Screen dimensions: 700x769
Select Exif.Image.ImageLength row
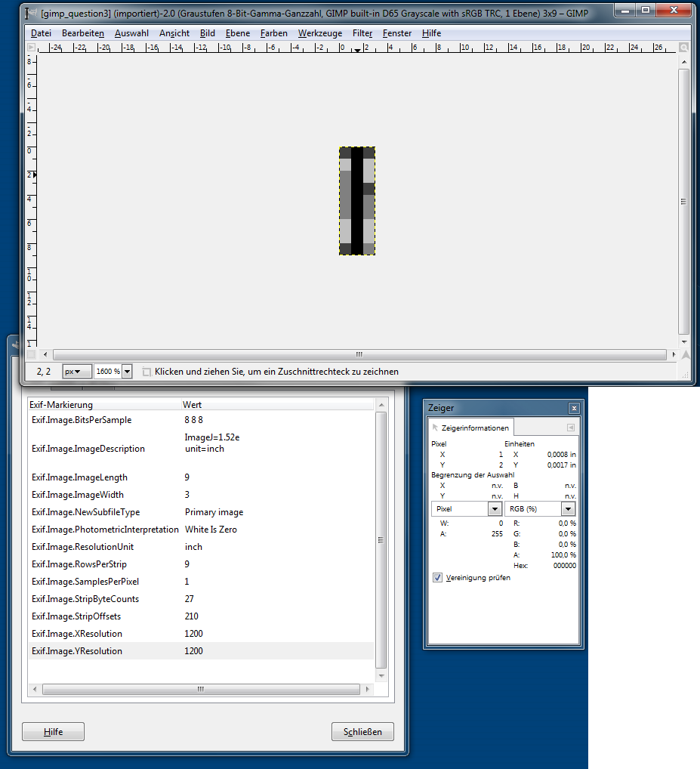point(201,477)
